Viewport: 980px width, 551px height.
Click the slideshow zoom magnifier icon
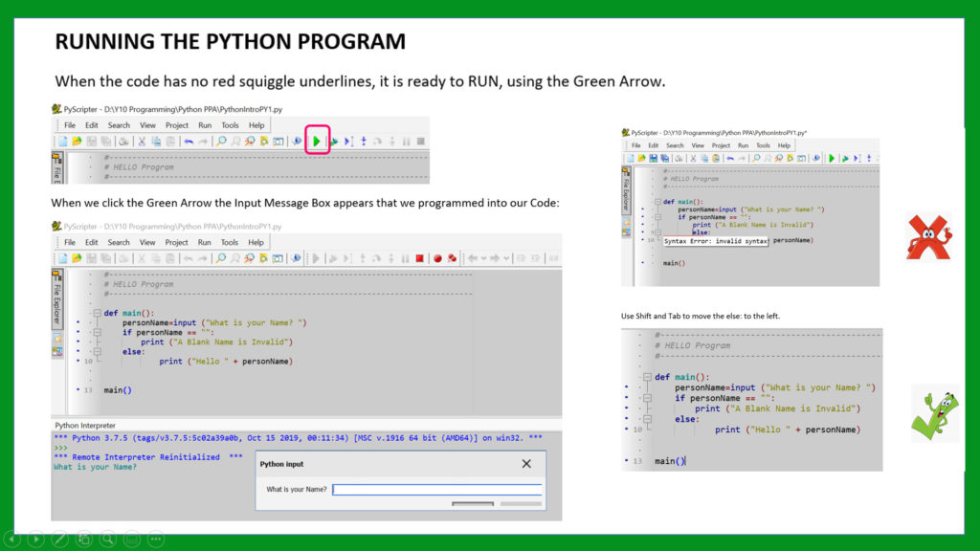(x=108, y=540)
